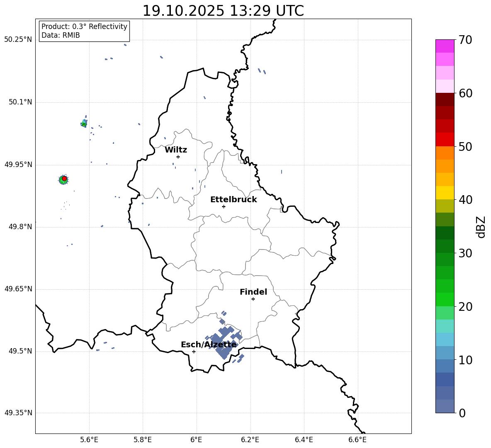This screenshot has height=448, width=491.
Task: Click the 5.6°E longitude label
Action: pyautogui.click(x=89, y=440)
